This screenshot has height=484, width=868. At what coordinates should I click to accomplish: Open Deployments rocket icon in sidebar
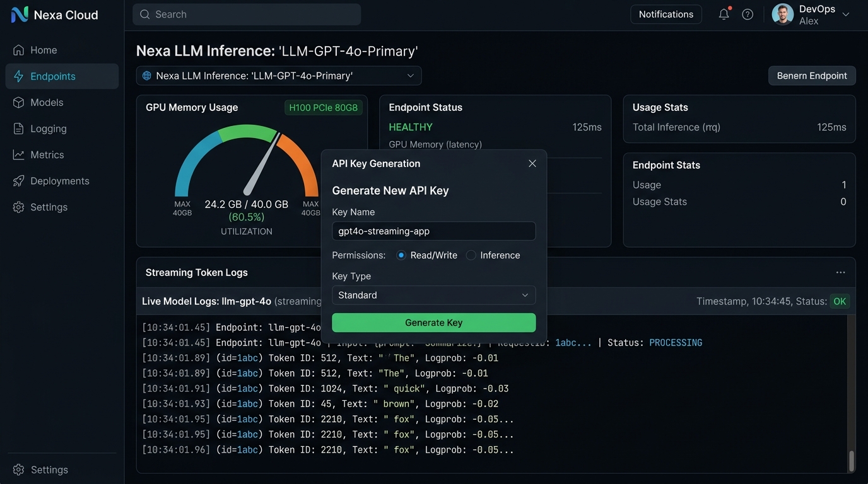click(18, 181)
